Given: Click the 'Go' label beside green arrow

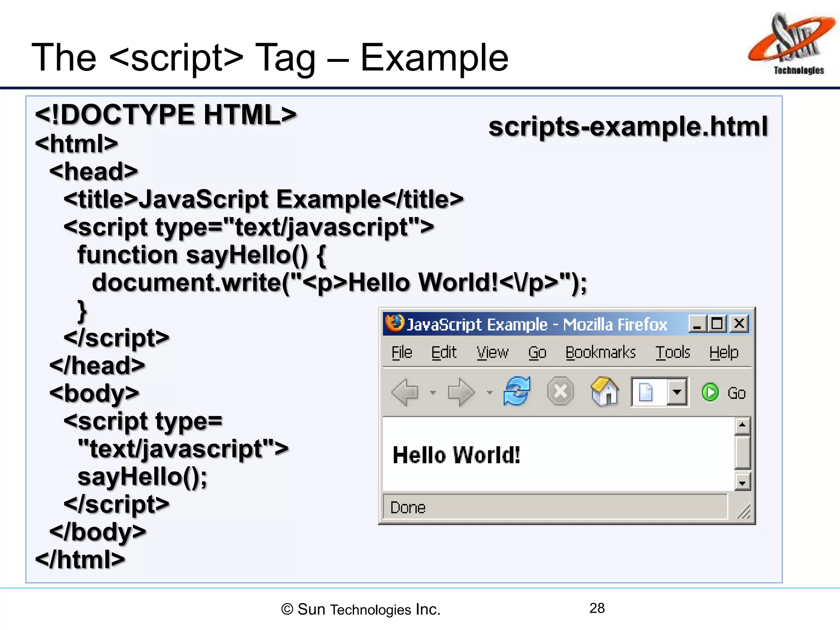Looking at the screenshot, I should click(736, 393).
